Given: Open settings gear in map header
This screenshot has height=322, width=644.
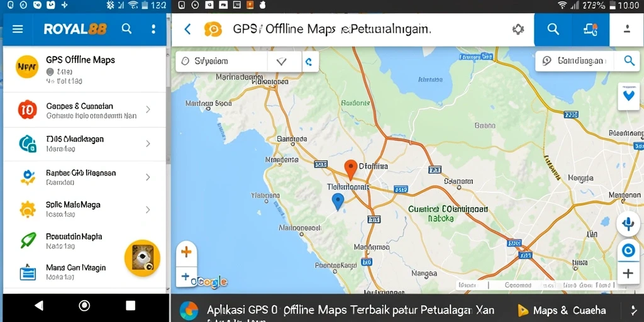Looking at the screenshot, I should pyautogui.click(x=518, y=29).
